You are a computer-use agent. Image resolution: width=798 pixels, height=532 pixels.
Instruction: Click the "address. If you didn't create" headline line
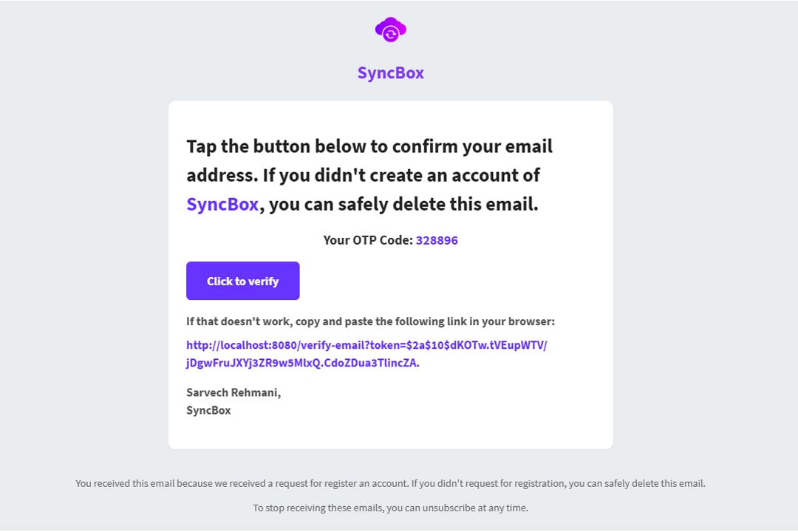tap(363, 175)
